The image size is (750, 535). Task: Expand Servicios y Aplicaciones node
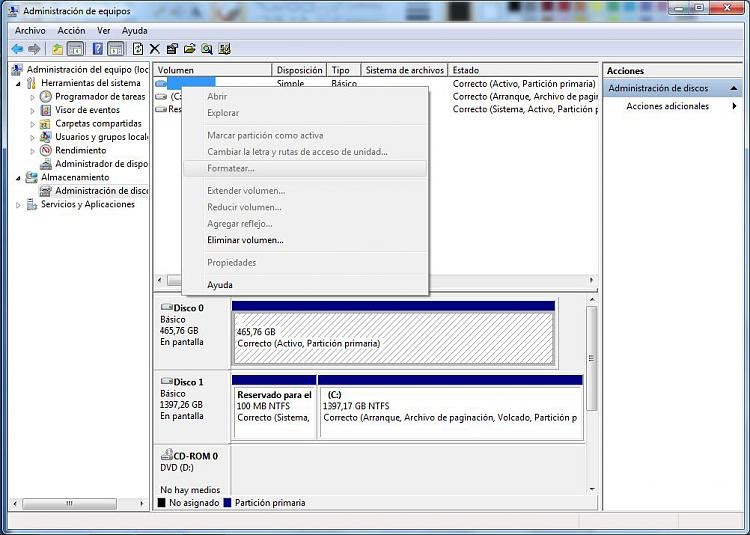pyautogui.click(x=18, y=205)
